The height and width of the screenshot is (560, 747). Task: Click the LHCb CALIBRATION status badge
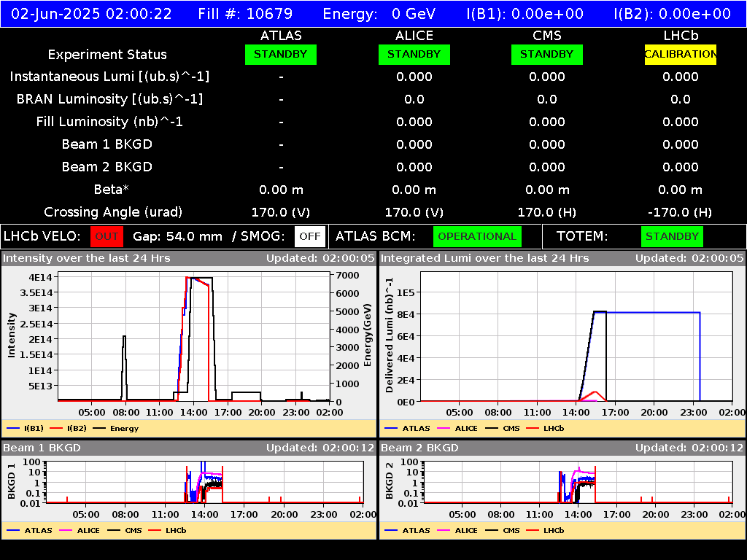pyautogui.click(x=681, y=54)
